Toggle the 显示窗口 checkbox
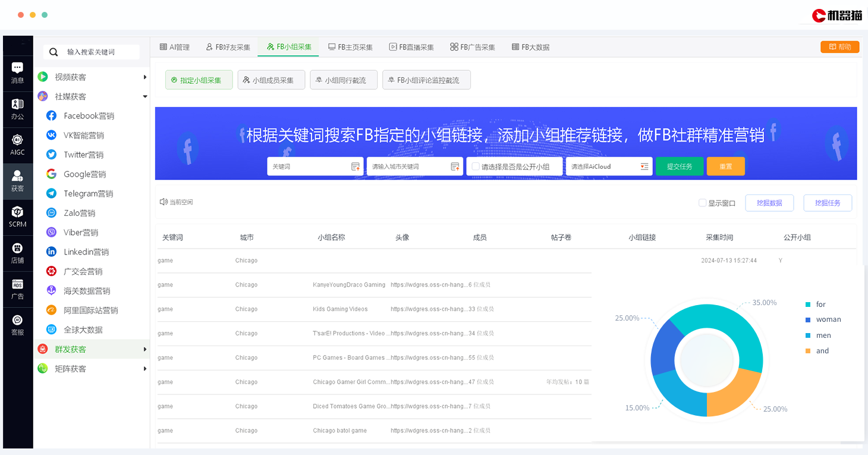This screenshot has height=455, width=868. click(702, 203)
